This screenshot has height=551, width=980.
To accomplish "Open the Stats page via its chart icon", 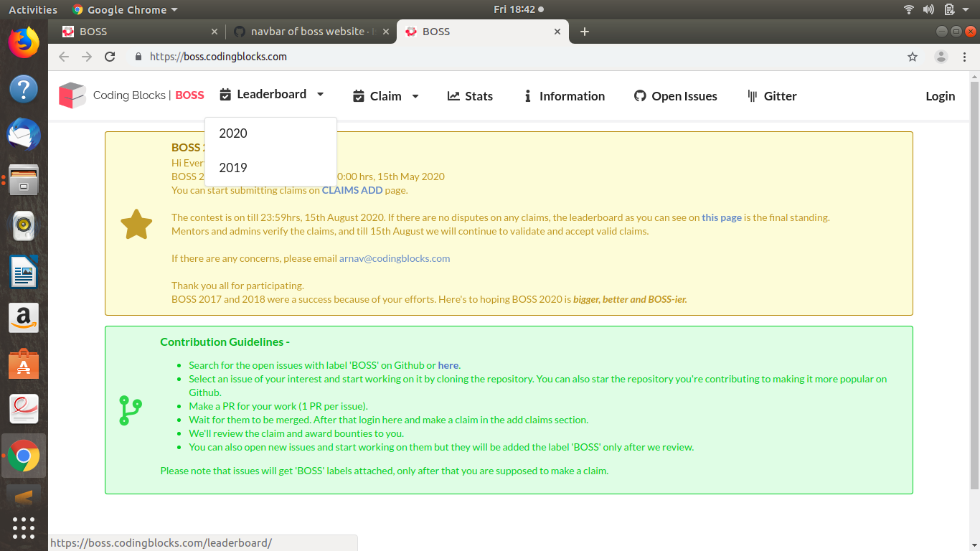I will [453, 95].
